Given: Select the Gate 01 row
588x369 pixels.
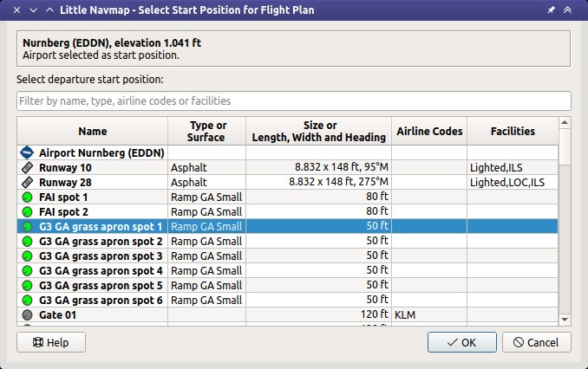Looking at the screenshot, I should [x=288, y=315].
